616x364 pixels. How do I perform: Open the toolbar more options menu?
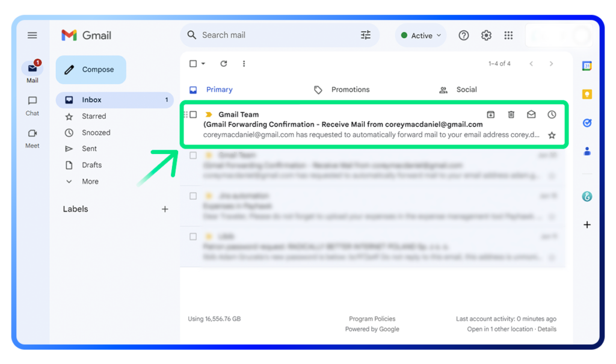[244, 64]
